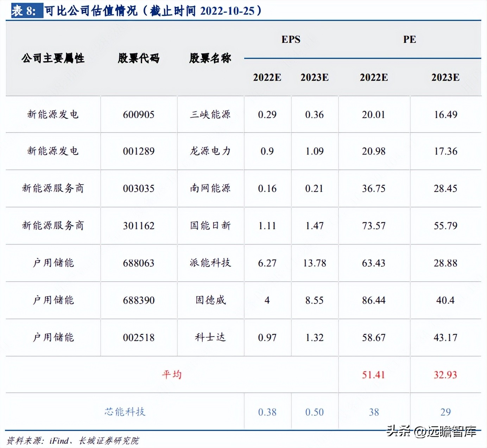Select stock name 国能日新
The width and height of the screenshot is (487, 448).
tap(210, 226)
